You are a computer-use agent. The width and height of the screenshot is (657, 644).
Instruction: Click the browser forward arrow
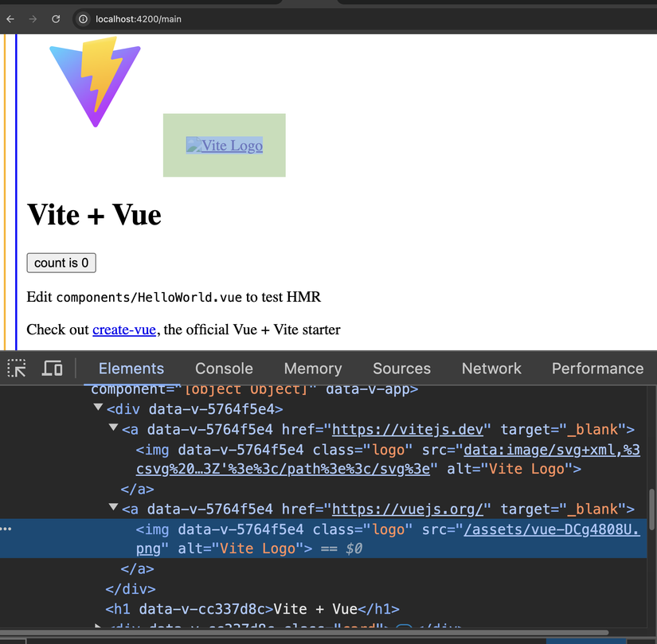[33, 19]
